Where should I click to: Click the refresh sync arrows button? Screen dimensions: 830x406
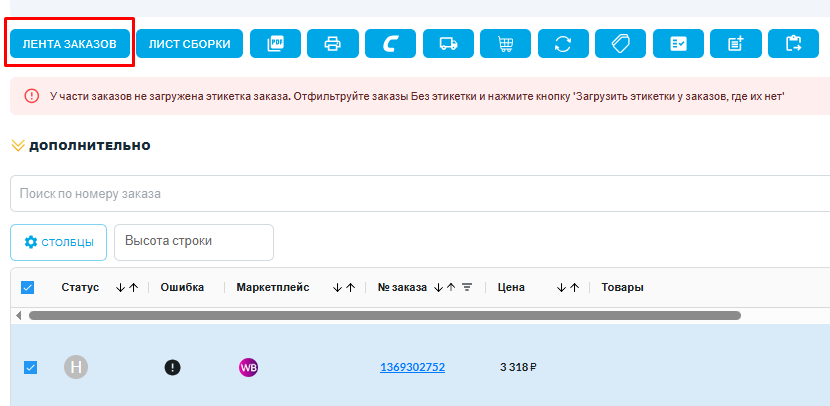[563, 44]
